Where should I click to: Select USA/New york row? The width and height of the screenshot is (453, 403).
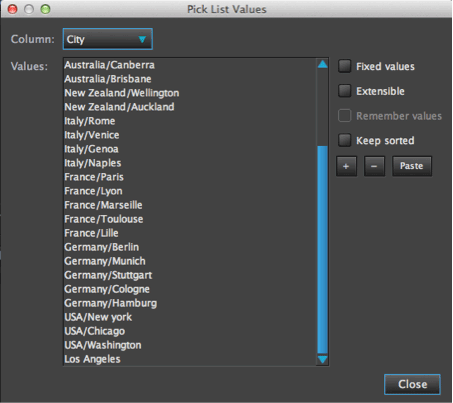pyautogui.click(x=190, y=317)
